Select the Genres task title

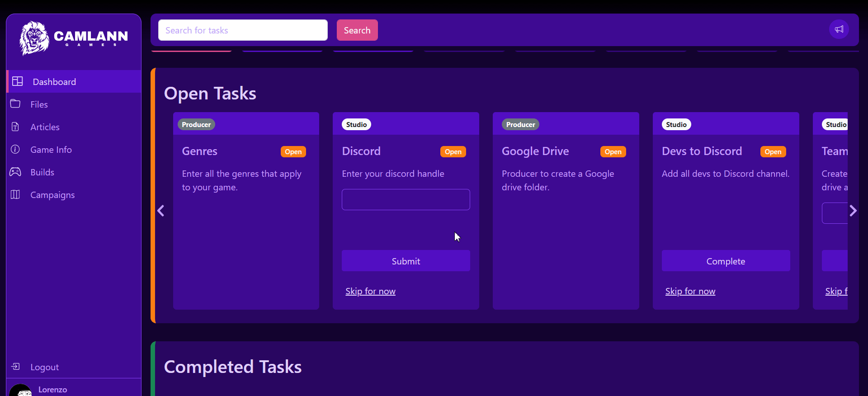pyautogui.click(x=199, y=151)
